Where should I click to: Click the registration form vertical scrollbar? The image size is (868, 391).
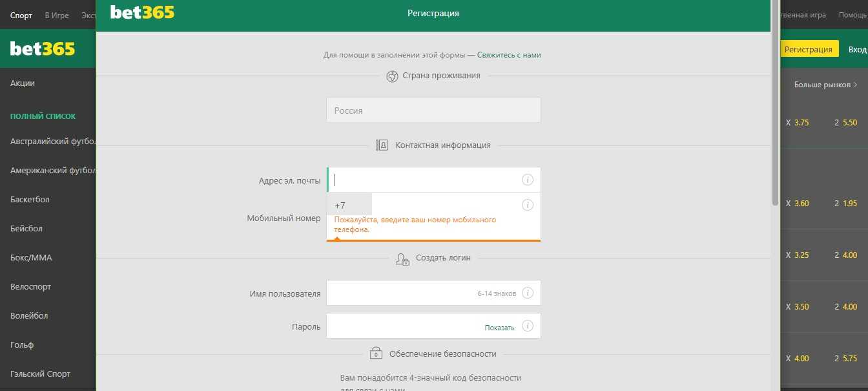coord(775,103)
